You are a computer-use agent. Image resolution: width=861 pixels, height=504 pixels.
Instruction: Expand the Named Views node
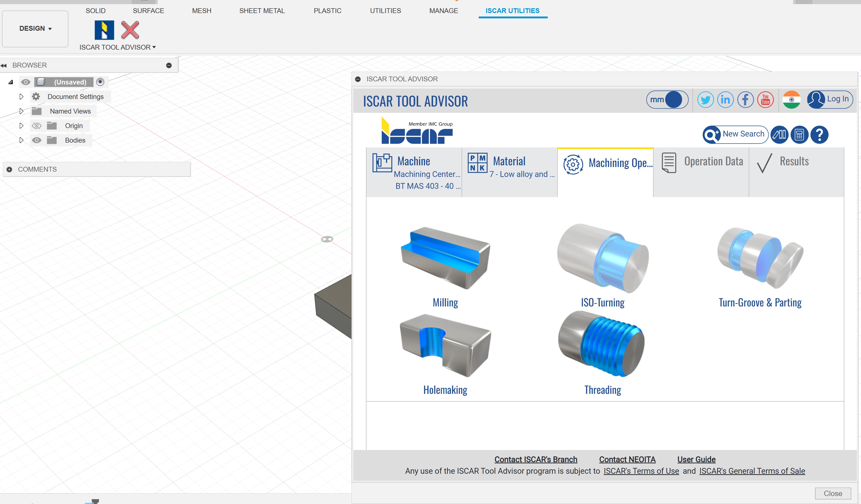[x=21, y=111]
